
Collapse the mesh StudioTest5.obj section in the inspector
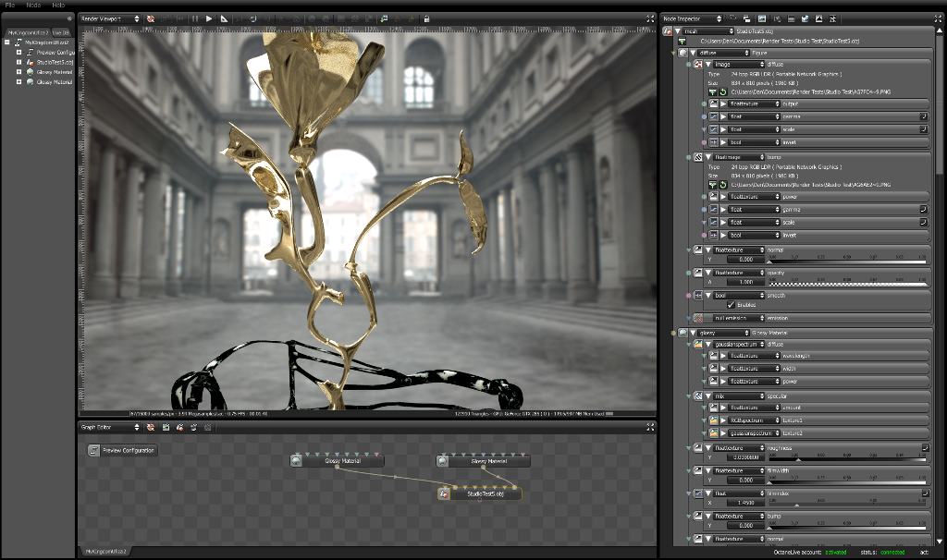pos(678,30)
